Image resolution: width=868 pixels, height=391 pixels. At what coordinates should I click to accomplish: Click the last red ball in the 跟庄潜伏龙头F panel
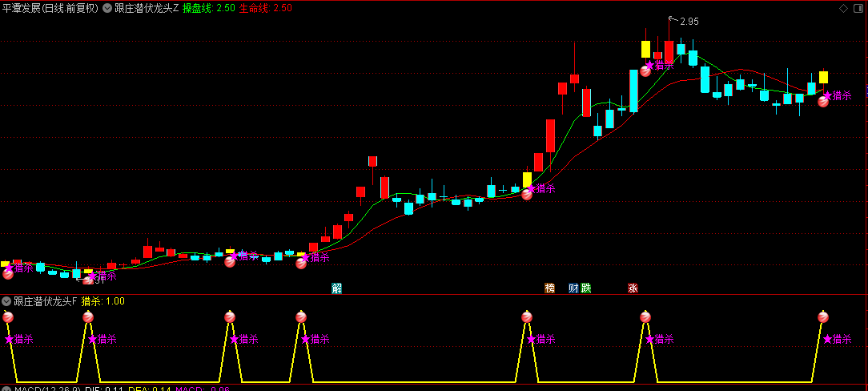pos(823,316)
